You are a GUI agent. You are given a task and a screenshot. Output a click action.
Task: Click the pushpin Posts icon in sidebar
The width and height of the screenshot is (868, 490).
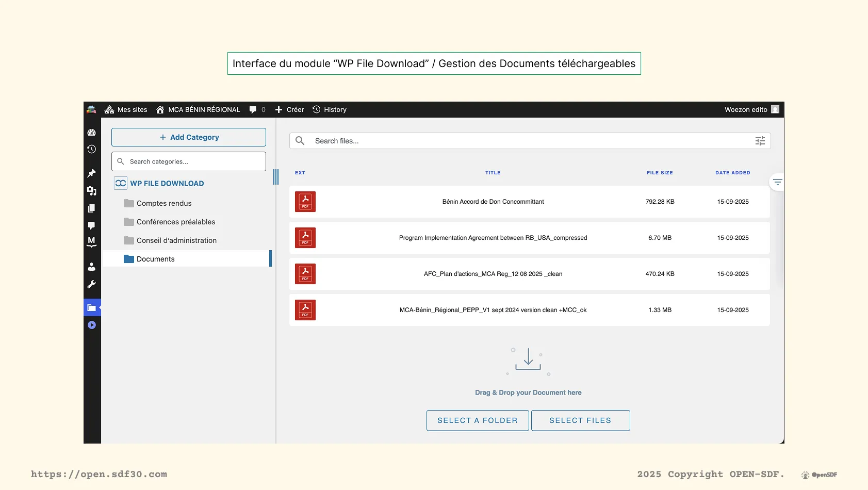[x=92, y=173]
